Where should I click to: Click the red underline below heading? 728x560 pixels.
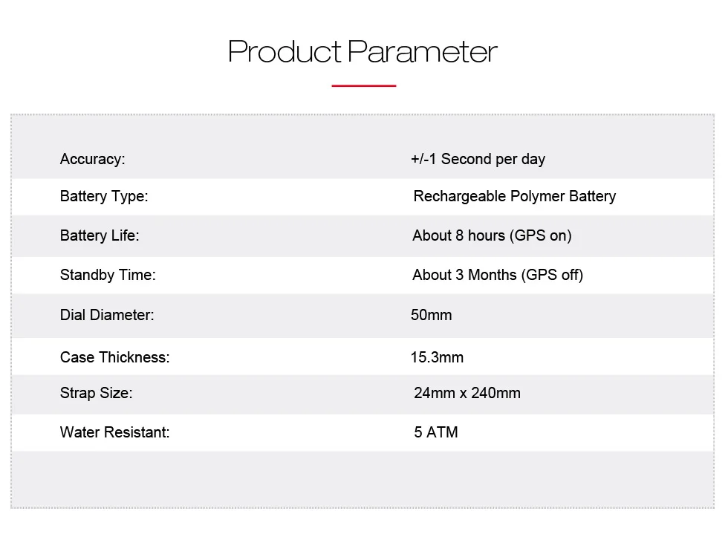pyautogui.click(x=363, y=86)
